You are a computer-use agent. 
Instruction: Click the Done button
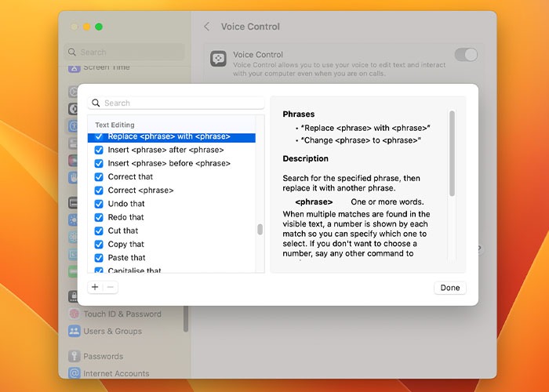(450, 288)
